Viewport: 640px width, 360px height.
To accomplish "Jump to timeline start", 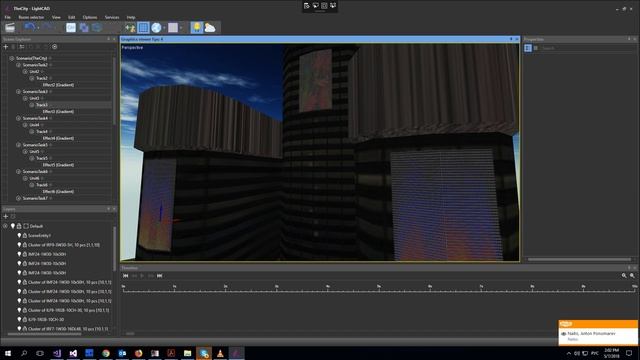I will (x=126, y=276).
